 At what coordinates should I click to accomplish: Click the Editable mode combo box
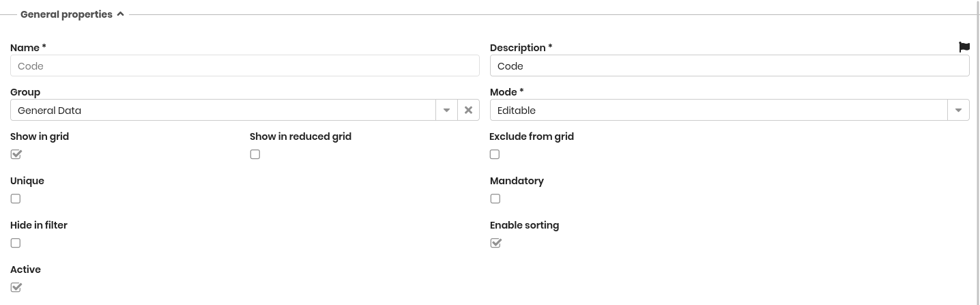(718, 110)
